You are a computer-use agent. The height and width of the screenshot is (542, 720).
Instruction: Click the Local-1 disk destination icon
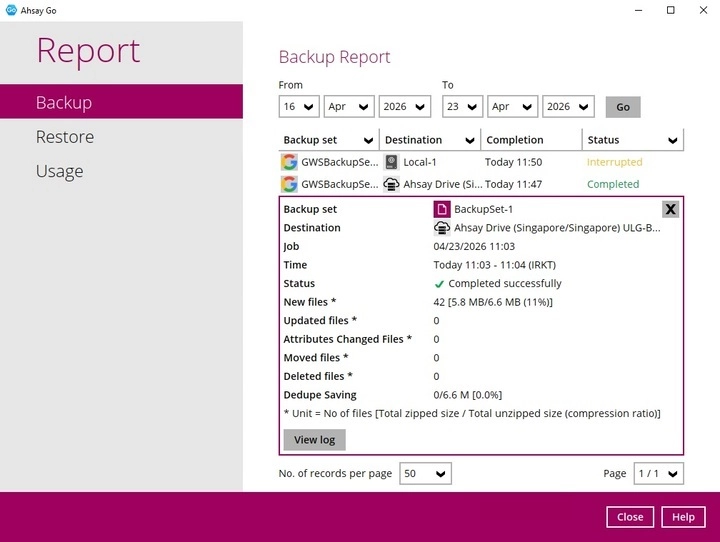pos(391,162)
